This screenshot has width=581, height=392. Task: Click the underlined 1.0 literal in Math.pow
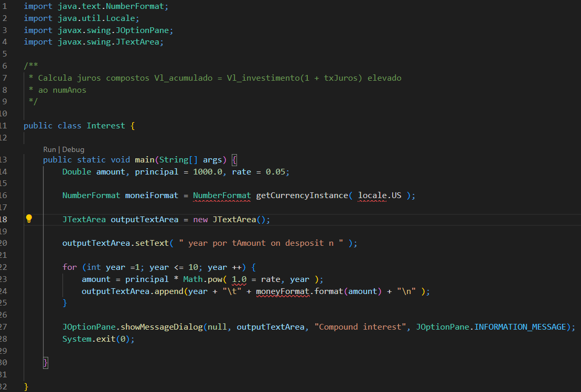pyautogui.click(x=239, y=279)
